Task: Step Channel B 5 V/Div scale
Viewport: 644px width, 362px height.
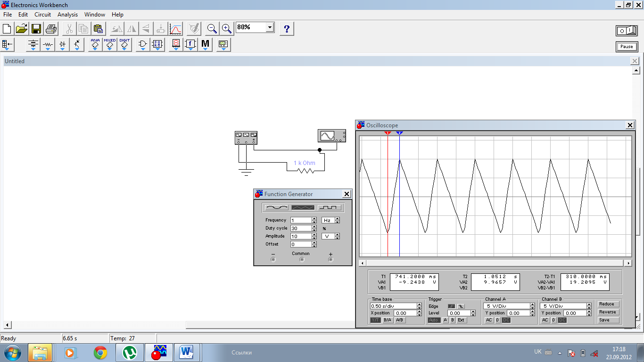Action: click(x=589, y=306)
